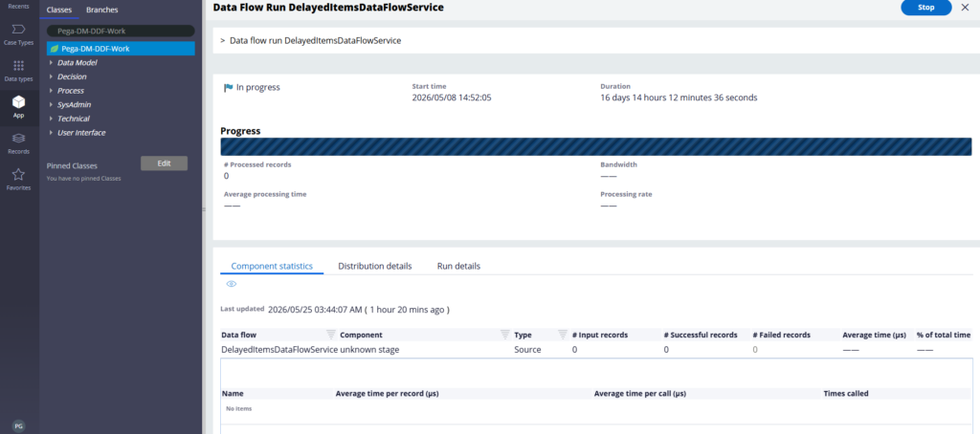Open Records sidebar icon

tap(19, 143)
